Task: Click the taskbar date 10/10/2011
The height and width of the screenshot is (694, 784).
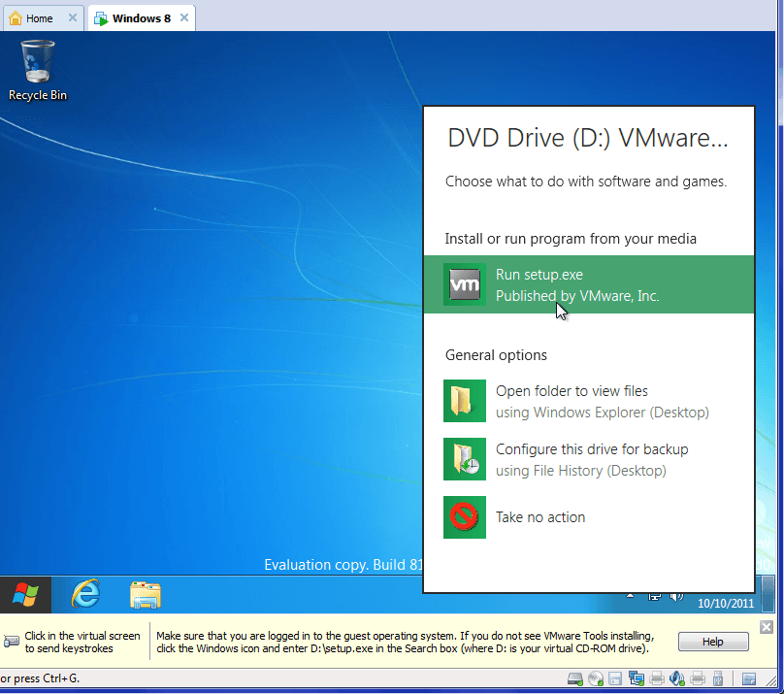Action: [x=726, y=604]
